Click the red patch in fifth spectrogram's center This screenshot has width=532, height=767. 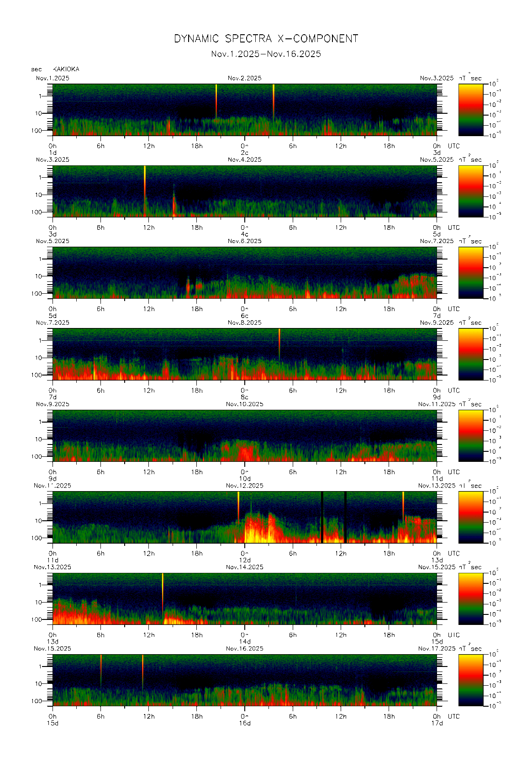tap(244, 453)
